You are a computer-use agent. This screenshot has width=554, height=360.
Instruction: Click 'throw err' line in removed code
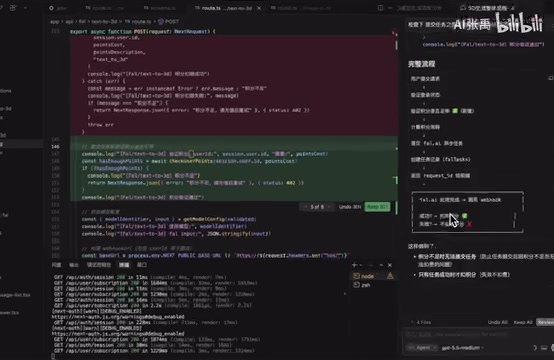[x=101, y=125]
